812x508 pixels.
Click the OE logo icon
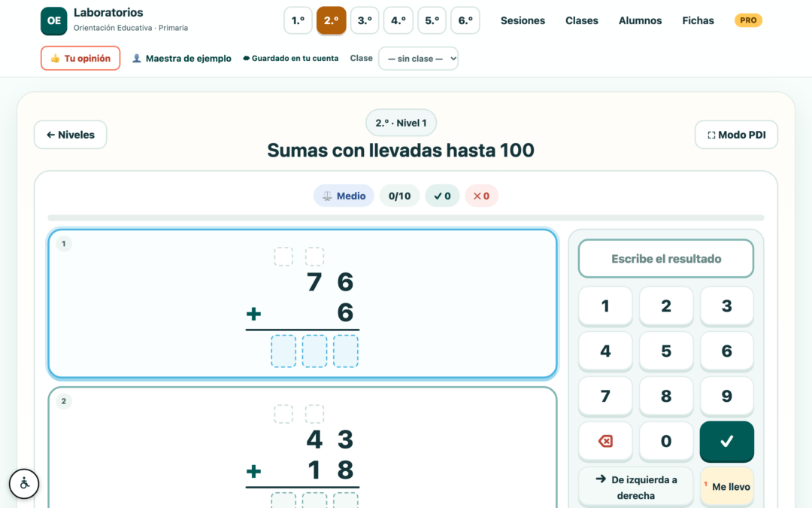tap(54, 21)
